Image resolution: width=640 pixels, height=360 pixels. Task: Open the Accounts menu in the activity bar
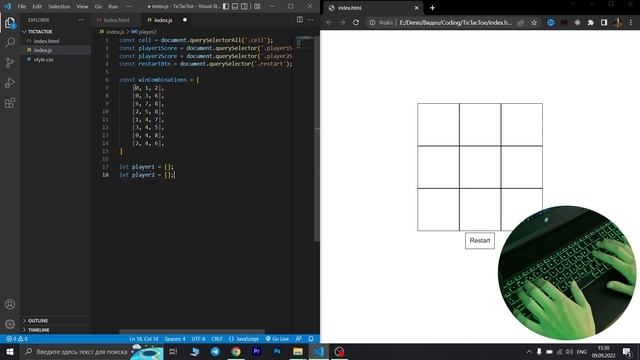click(x=10, y=304)
